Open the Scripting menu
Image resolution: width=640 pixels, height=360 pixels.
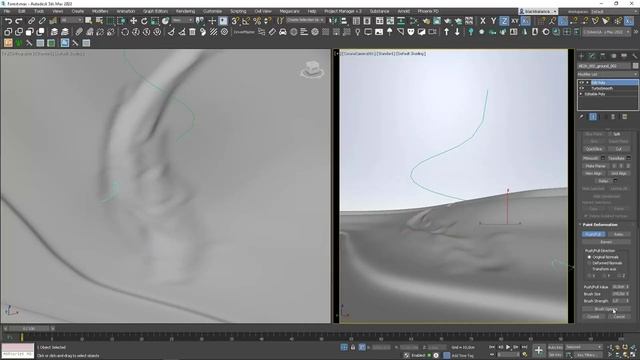(238, 11)
